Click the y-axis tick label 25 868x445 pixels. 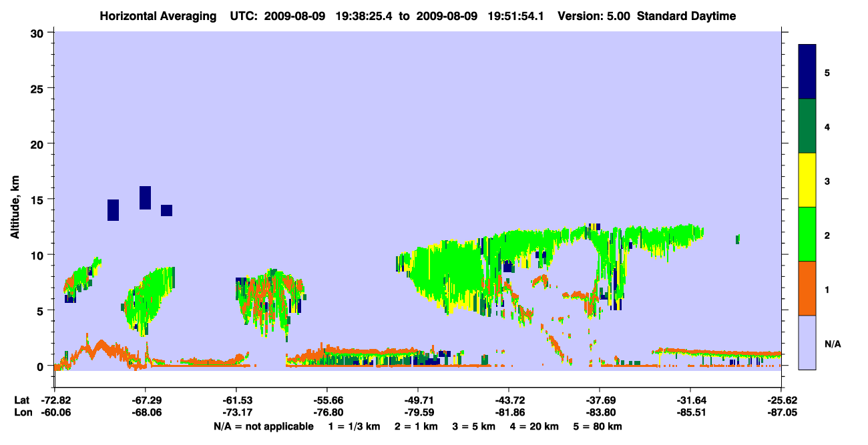39,88
